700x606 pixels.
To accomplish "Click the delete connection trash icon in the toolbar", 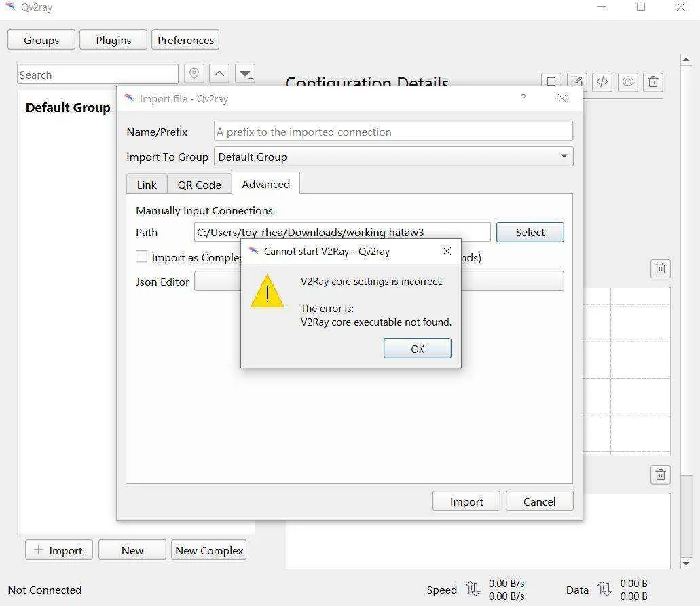I will 653,81.
